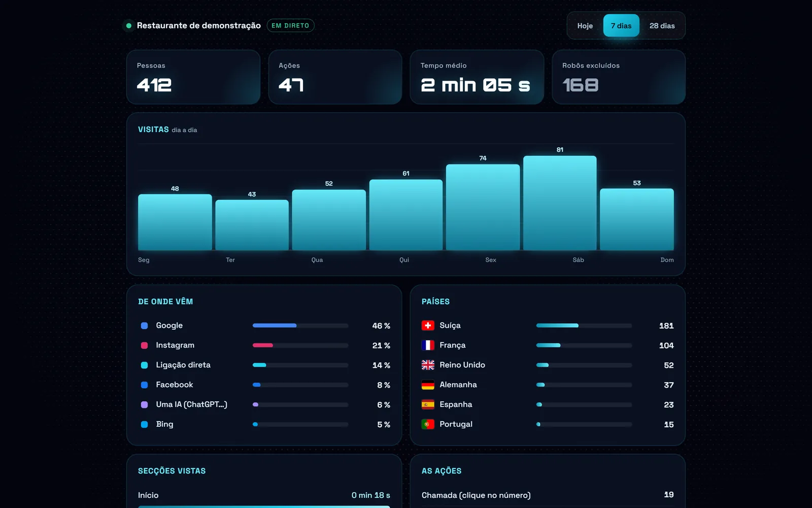Click the France flag icon

pos(428,345)
